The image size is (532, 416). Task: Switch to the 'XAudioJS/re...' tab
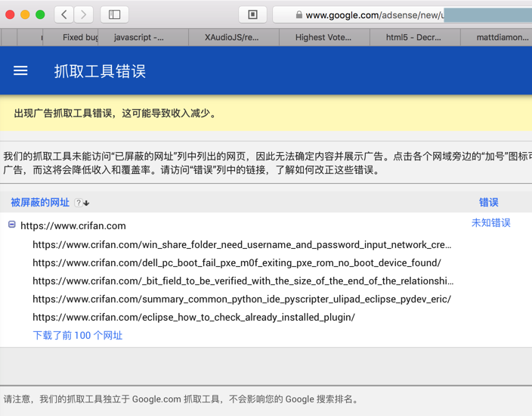[234, 37]
